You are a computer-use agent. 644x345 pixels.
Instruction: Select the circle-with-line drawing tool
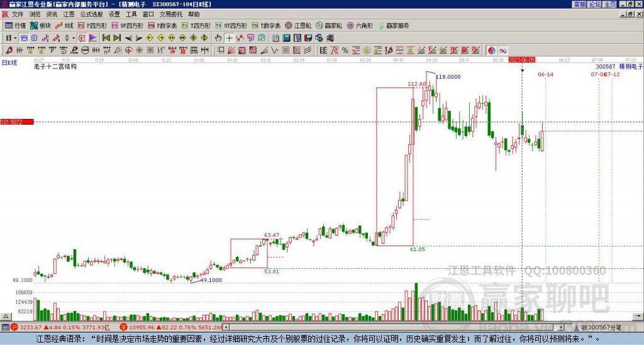86,50
